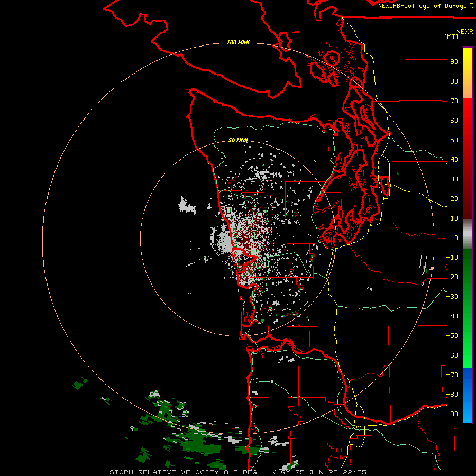476x476 pixels.
Task: Pick the 20 knot scale label
Action: [x=454, y=199]
